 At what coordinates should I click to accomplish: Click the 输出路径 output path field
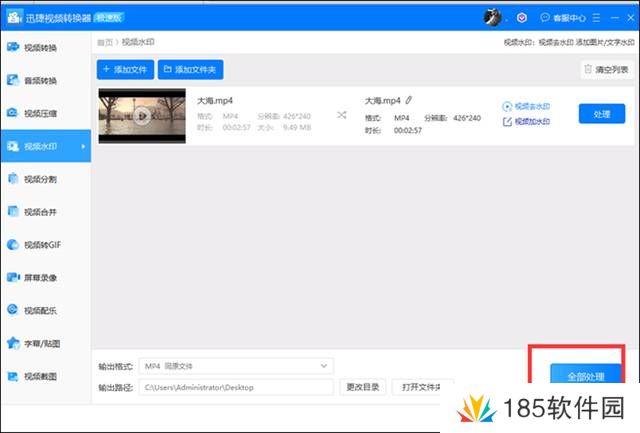pos(235,386)
